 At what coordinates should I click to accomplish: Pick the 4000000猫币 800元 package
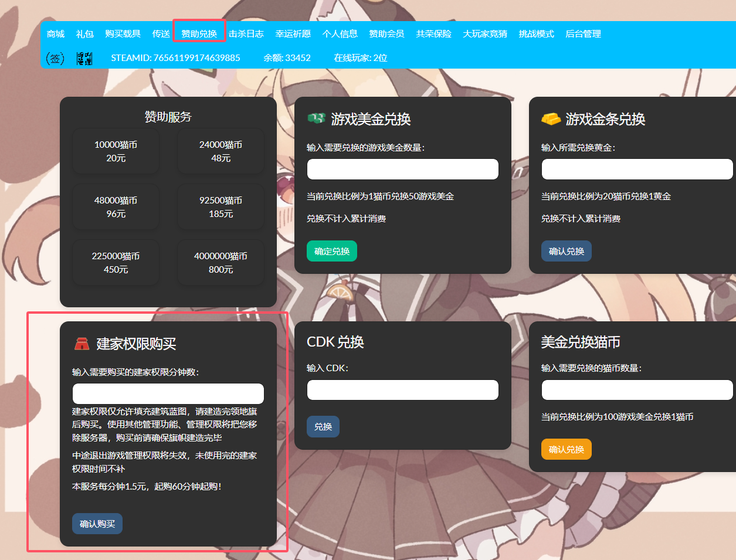221,263
